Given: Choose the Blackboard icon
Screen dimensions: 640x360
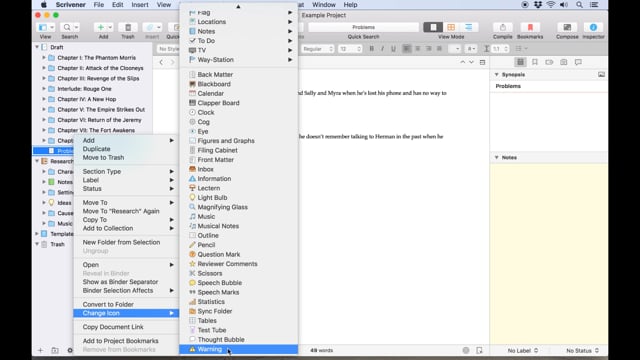Looking at the screenshot, I should click(x=238, y=84).
